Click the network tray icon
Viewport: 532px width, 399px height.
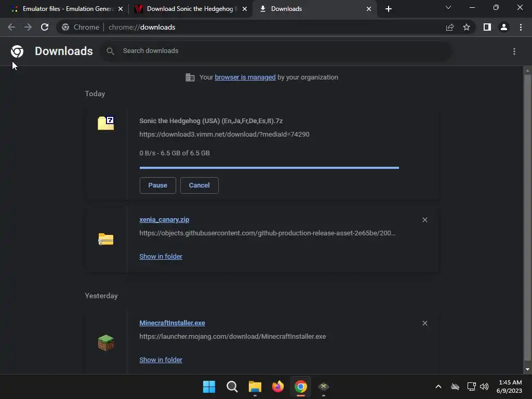pos(471,387)
